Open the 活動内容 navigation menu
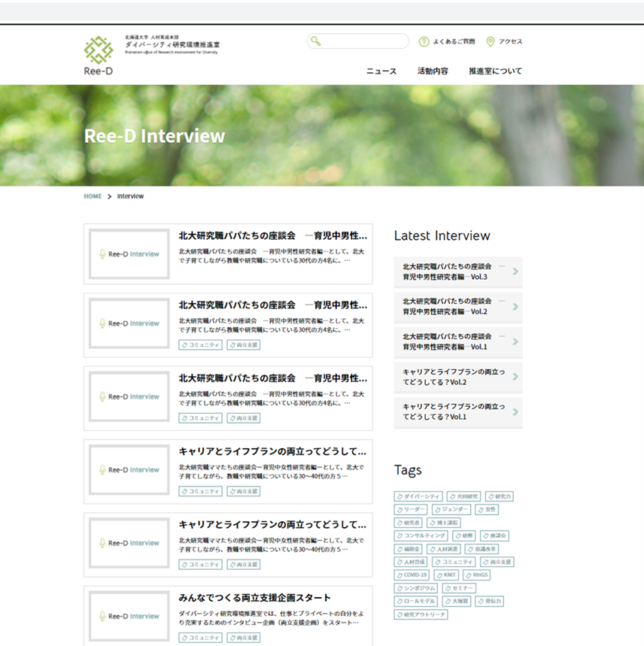The width and height of the screenshot is (644, 646). tap(433, 71)
